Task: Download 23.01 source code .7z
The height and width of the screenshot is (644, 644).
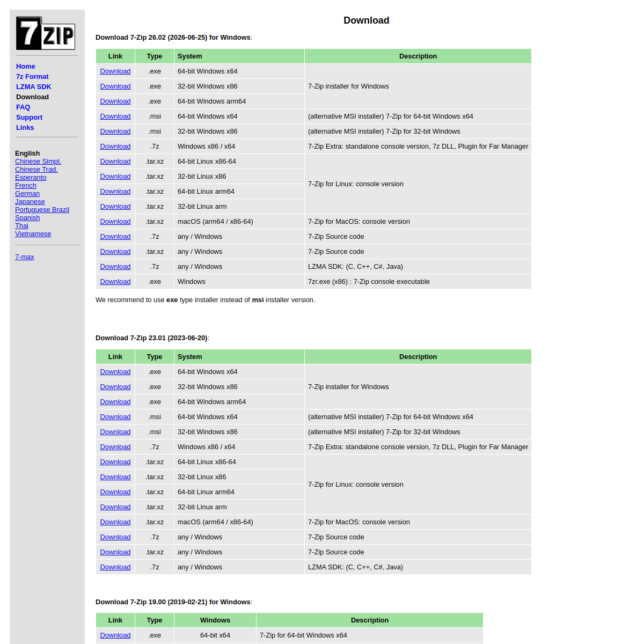Action: click(115, 537)
